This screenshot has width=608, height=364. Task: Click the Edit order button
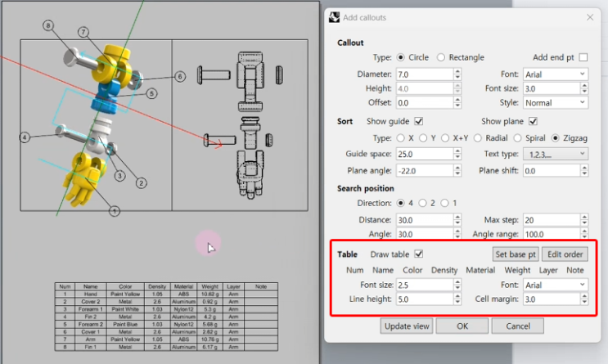tap(565, 254)
